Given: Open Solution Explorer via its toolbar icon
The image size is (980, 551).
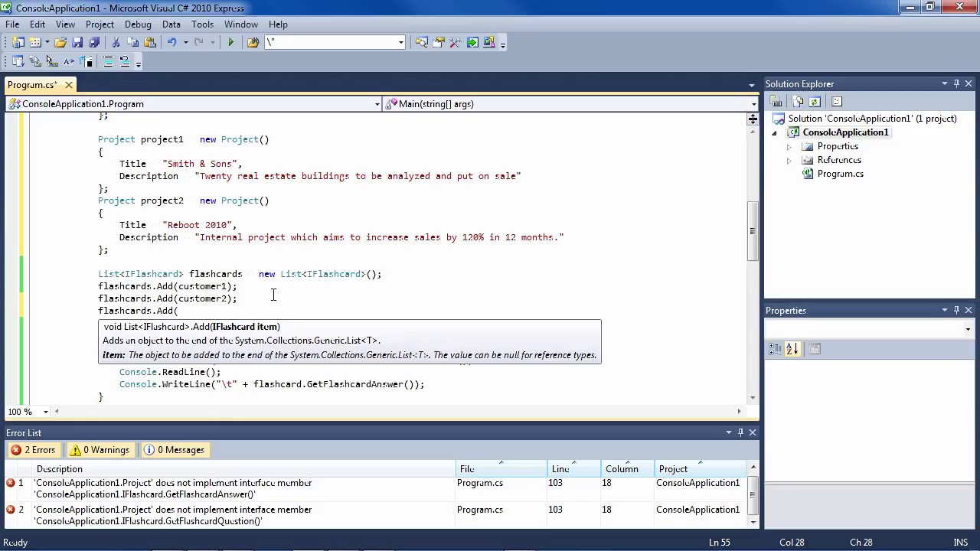Looking at the screenshot, I should coord(422,43).
